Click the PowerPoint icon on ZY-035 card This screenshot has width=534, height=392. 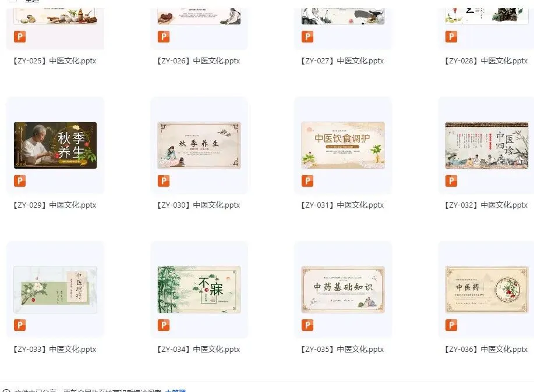(307, 325)
